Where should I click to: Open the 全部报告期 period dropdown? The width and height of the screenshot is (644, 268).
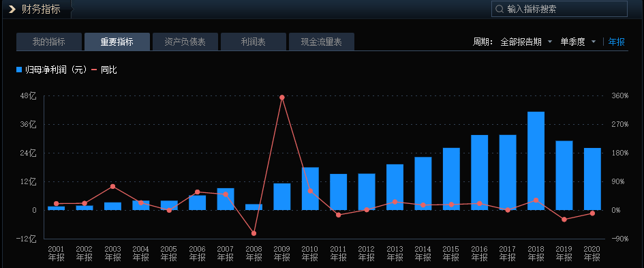(x=527, y=42)
